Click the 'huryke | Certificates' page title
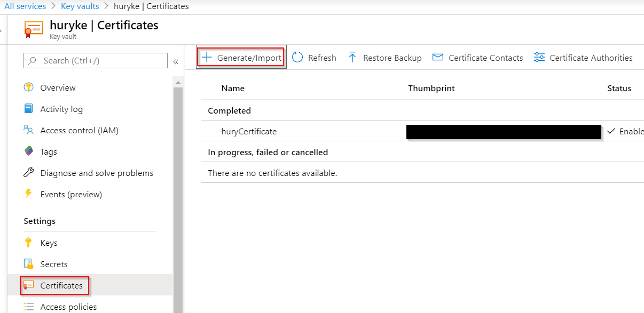Viewport: 644px width, 313px height. [104, 25]
